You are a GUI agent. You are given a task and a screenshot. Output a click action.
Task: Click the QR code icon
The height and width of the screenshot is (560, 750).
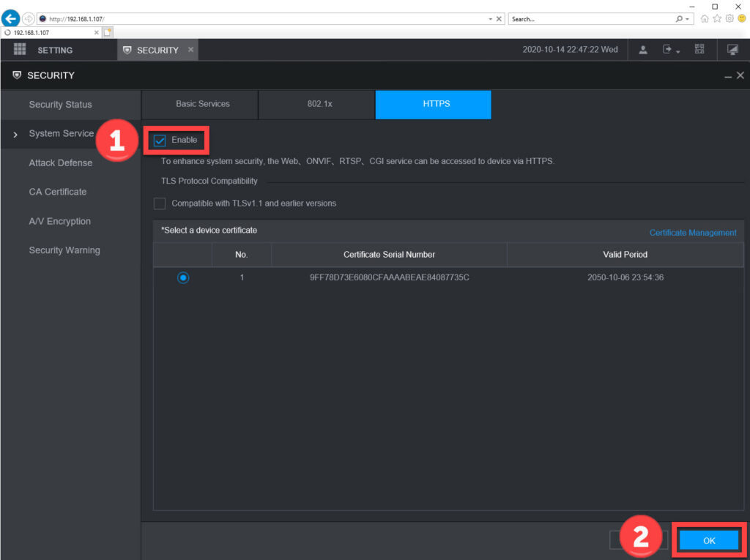pos(699,50)
